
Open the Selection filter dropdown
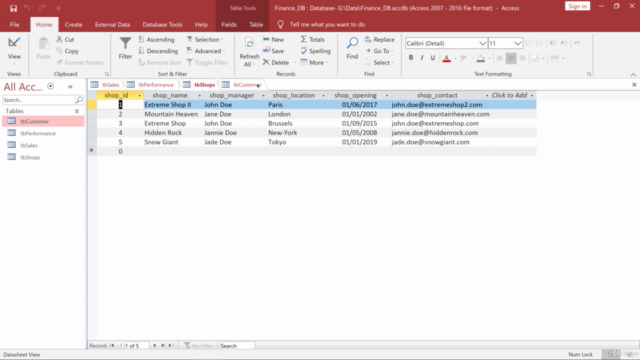205,40
